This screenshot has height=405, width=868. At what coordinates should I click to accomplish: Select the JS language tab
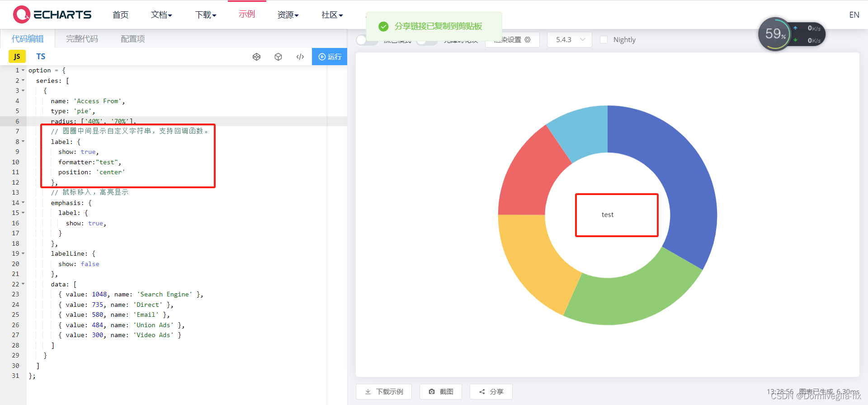[x=17, y=57]
